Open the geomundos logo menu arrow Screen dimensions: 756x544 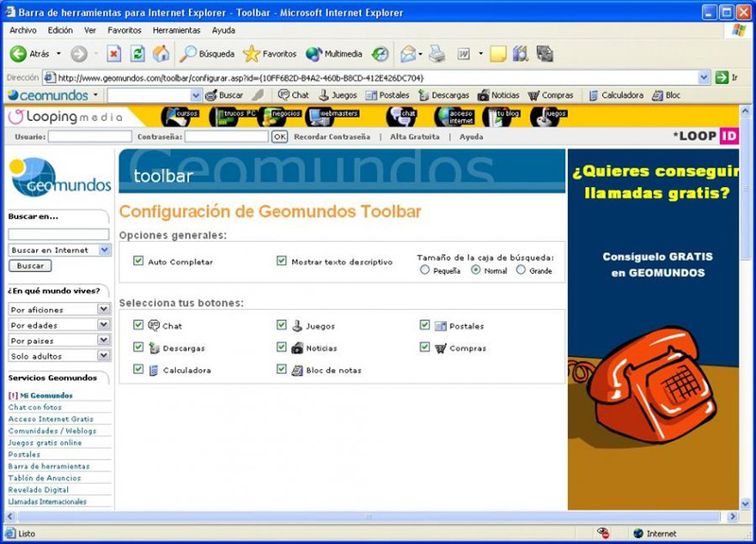coord(95,95)
